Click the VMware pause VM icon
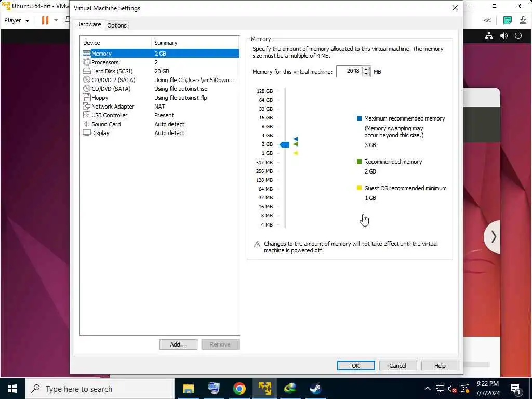 pyautogui.click(x=45, y=20)
